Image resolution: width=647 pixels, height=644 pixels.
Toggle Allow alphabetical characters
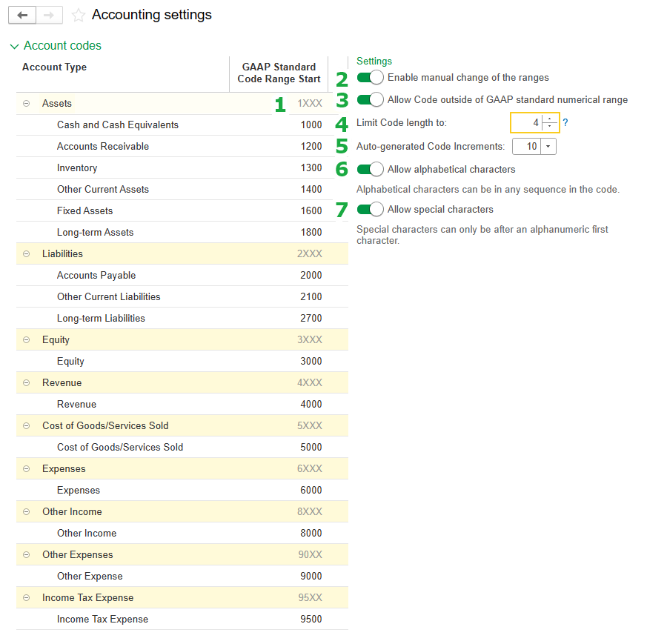370,169
